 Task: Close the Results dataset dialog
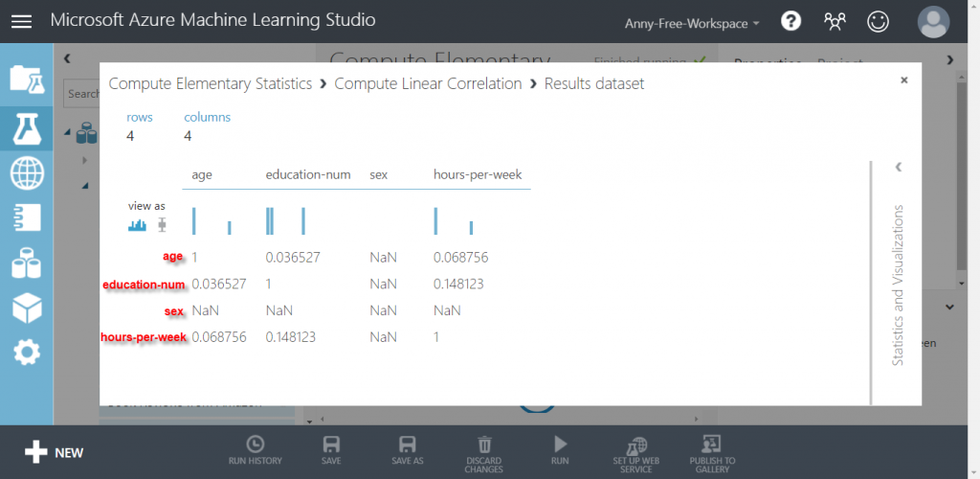(x=903, y=80)
